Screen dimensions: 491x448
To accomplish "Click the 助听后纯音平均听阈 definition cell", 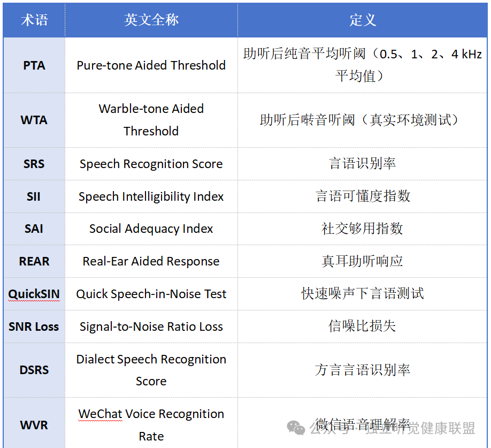I will tap(362, 65).
